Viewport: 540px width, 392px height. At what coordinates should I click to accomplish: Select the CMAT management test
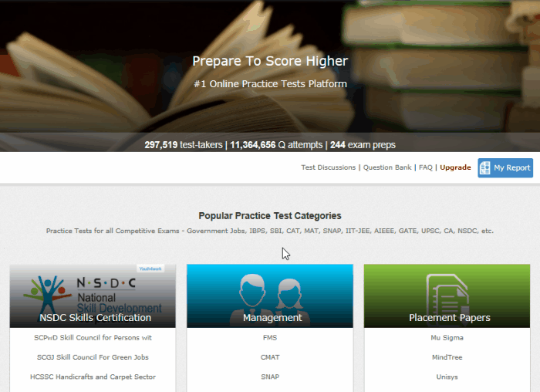click(270, 357)
